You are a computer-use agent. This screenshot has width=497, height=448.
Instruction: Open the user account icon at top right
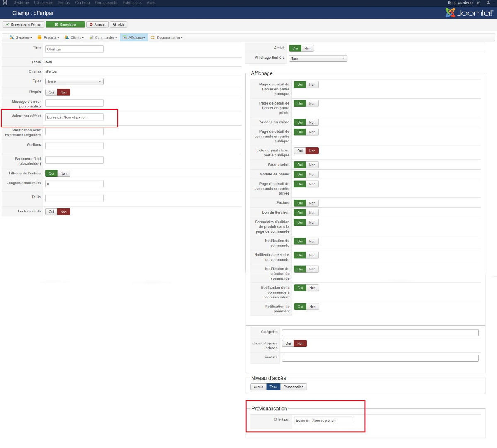click(x=488, y=2)
